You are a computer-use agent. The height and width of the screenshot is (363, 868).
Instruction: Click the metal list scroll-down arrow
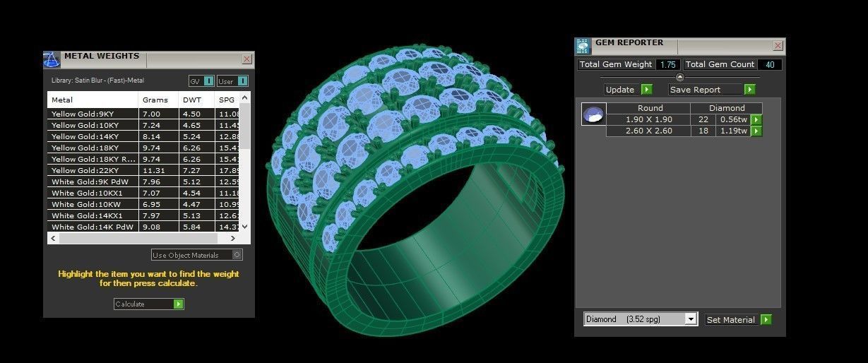pos(245,227)
